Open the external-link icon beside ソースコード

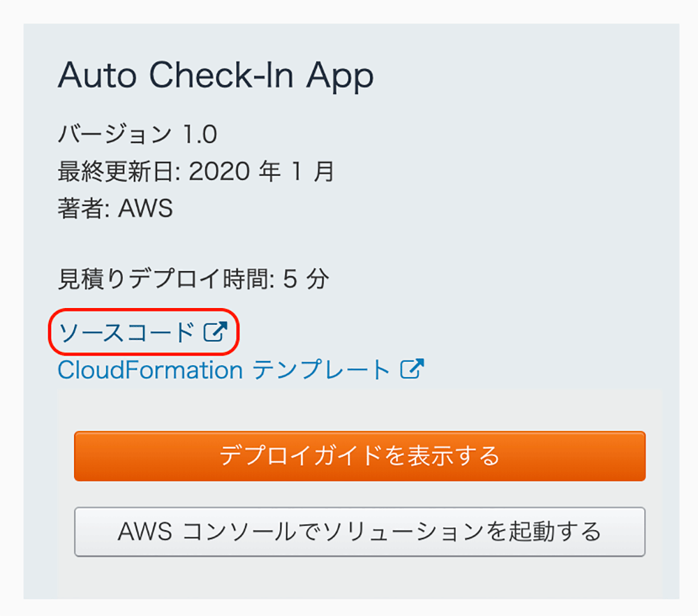click(x=216, y=332)
